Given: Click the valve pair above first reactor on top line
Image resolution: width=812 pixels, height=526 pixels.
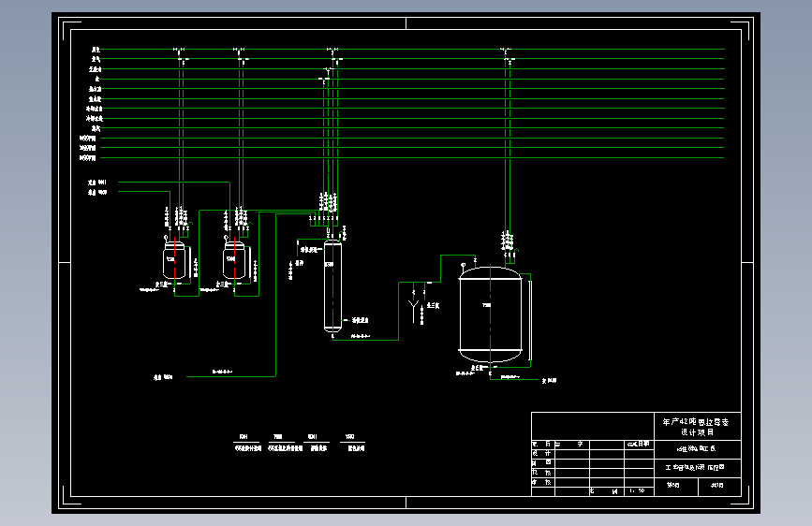Looking at the screenshot, I should [179, 50].
